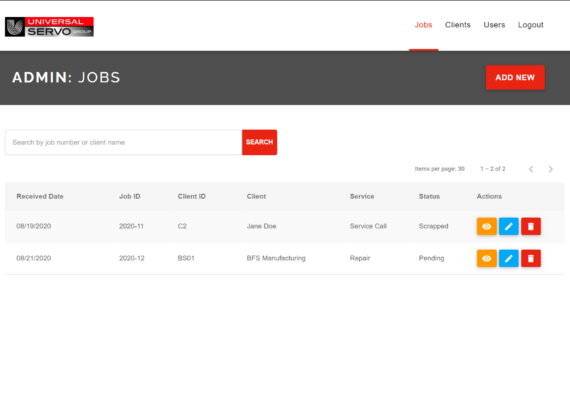The image size is (570, 412).
Task: View job 2020-11 with the eye icon
Action: [x=486, y=226]
